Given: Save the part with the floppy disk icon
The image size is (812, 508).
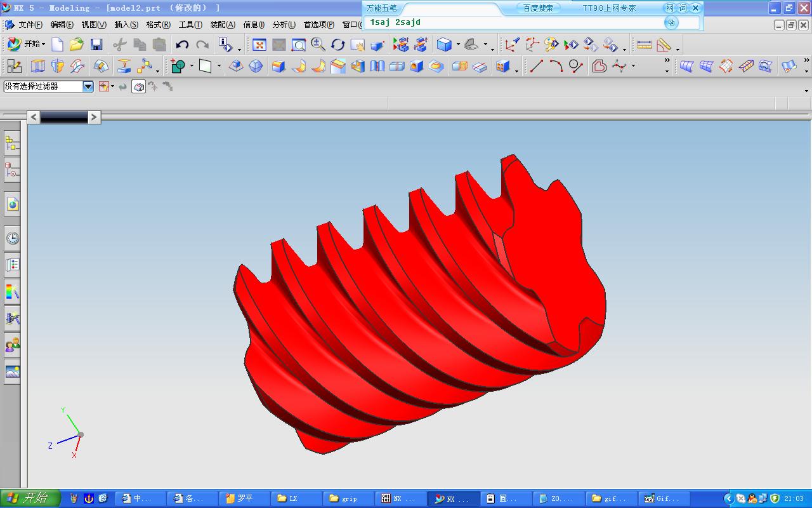Looking at the screenshot, I should (x=96, y=44).
